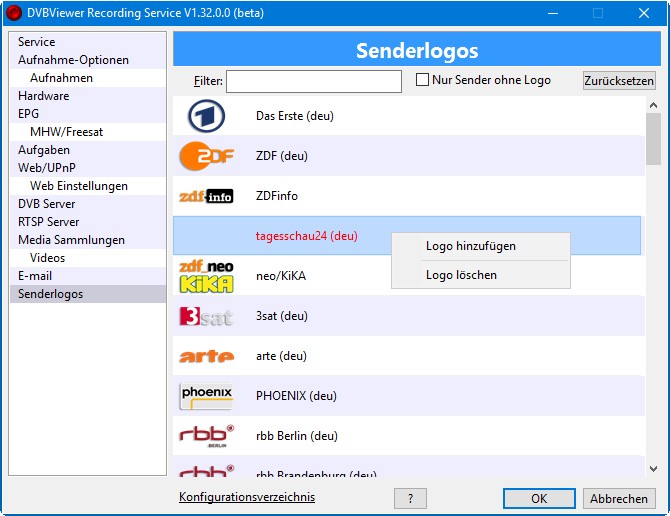Select Senderlogos in the sidebar
This screenshot has height=516, width=670.
click(x=88, y=294)
